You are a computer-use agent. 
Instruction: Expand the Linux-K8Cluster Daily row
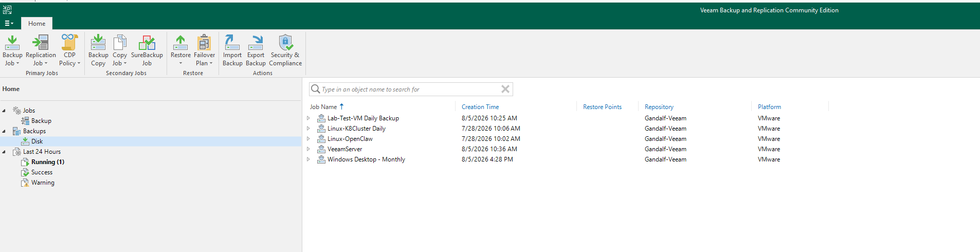point(308,129)
